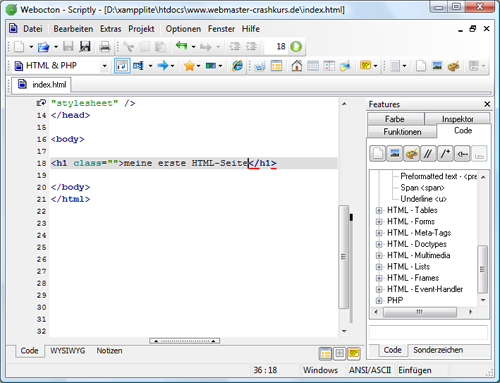Screen dimensions: 500x383
Task: Open the HTML & PHP language dropdown
Action: click(x=104, y=66)
